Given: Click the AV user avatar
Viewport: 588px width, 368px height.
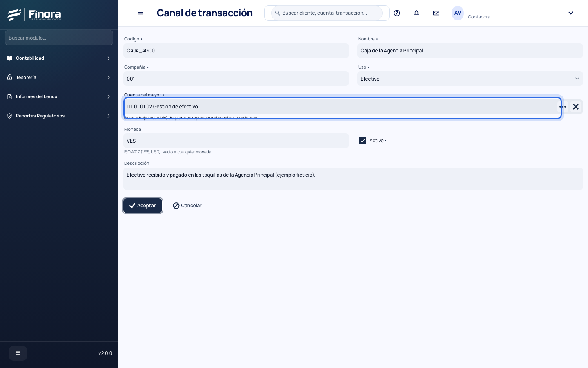Looking at the screenshot, I should 458,13.
